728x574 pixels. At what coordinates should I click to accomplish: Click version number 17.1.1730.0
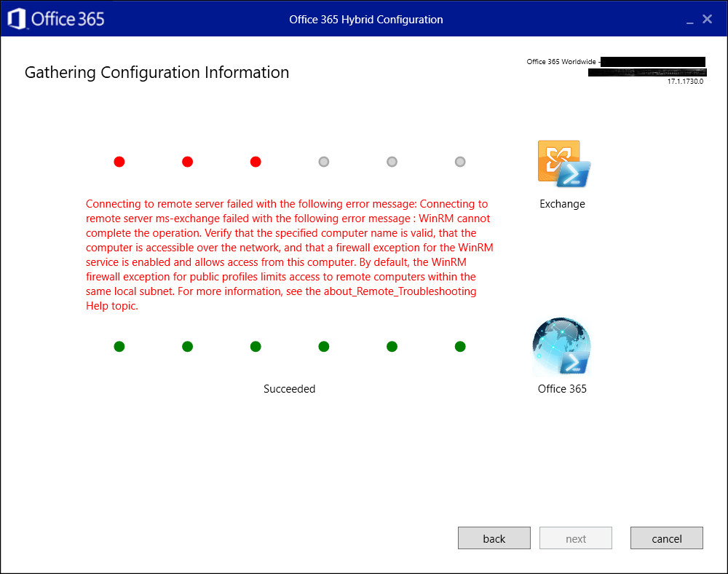click(x=685, y=82)
